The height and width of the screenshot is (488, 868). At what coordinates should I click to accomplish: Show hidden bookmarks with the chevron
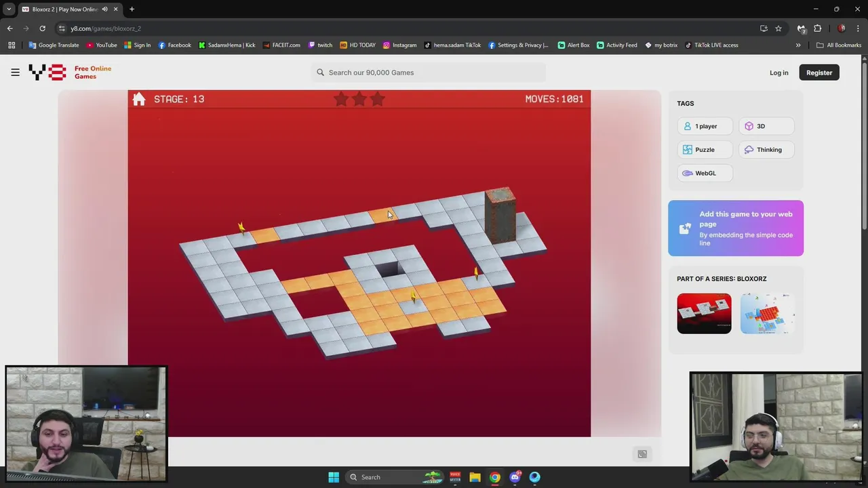(798, 45)
